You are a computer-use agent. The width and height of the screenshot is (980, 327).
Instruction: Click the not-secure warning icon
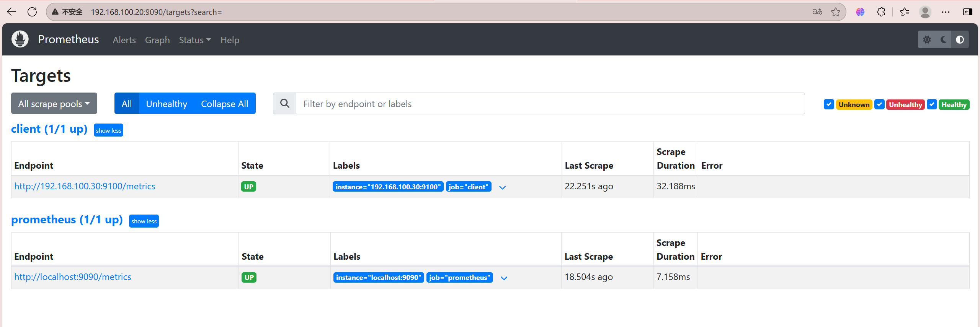coord(55,12)
